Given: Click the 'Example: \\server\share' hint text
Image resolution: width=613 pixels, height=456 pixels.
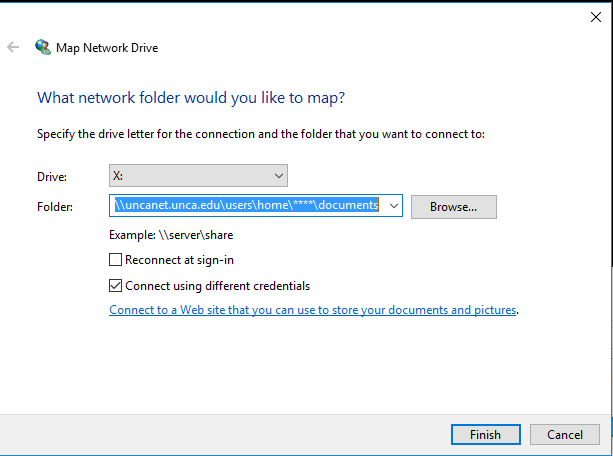Looking at the screenshot, I should [171, 235].
